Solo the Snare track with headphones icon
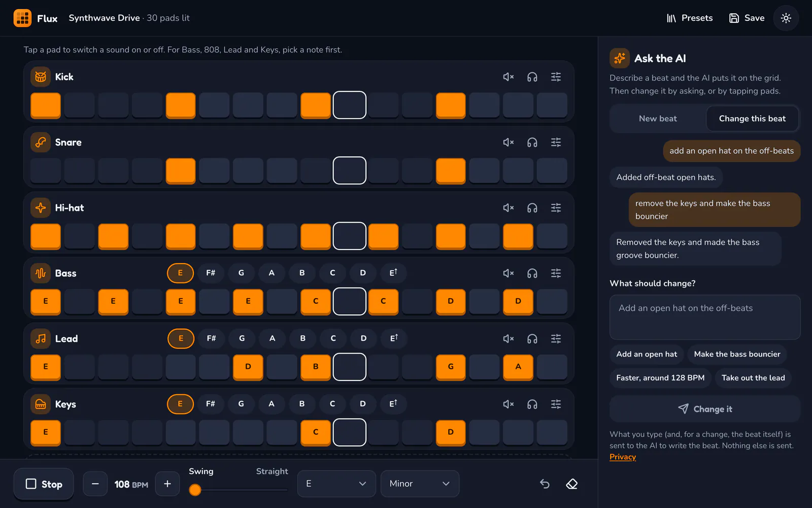 click(532, 142)
